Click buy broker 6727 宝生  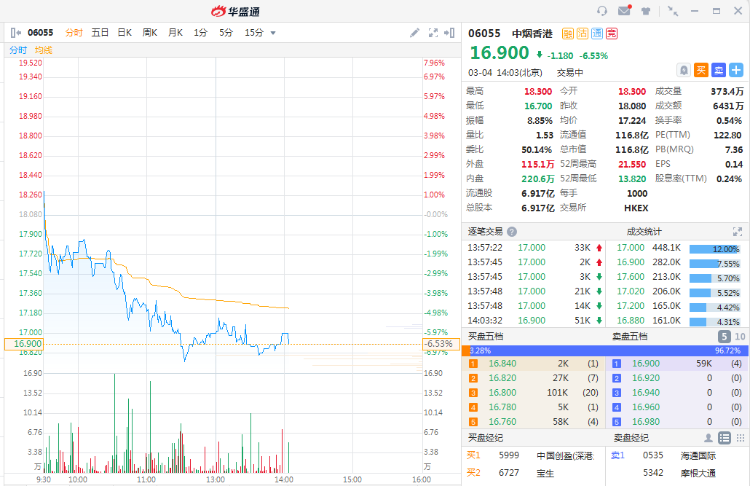(533, 473)
